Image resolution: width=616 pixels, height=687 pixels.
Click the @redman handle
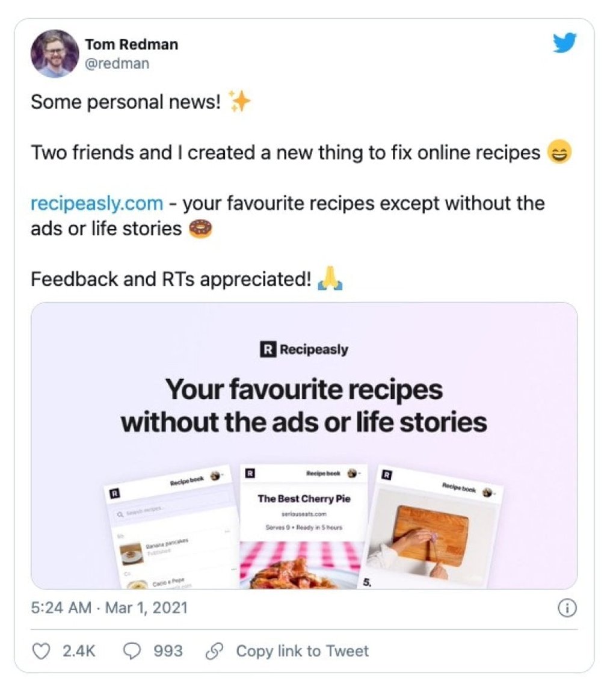(117, 63)
